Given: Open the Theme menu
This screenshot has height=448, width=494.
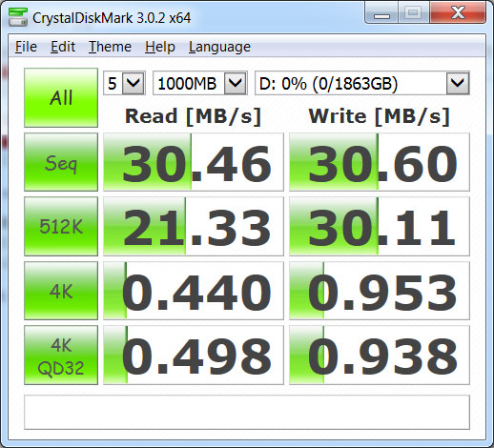Looking at the screenshot, I should (110, 47).
